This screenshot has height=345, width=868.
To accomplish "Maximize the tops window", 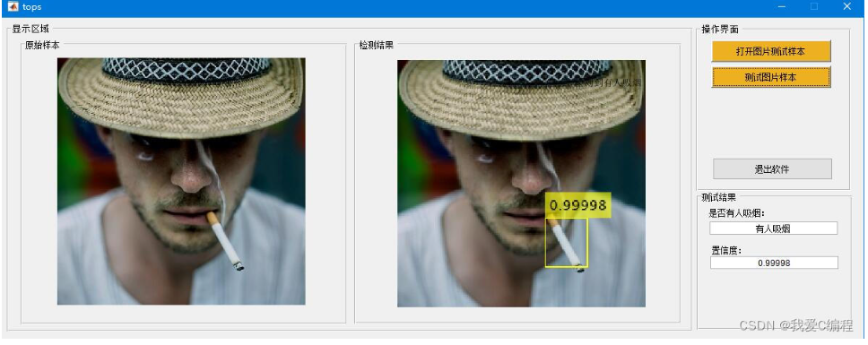I will tap(814, 6).
